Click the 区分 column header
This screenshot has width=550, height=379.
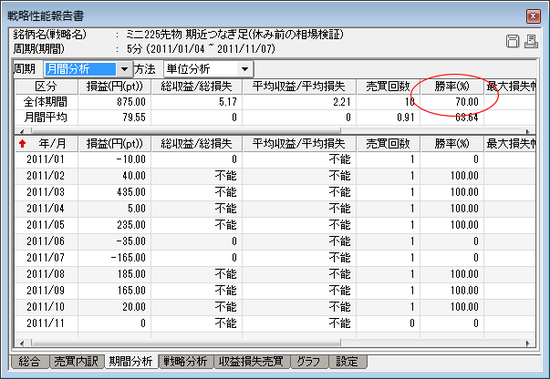click(x=46, y=87)
